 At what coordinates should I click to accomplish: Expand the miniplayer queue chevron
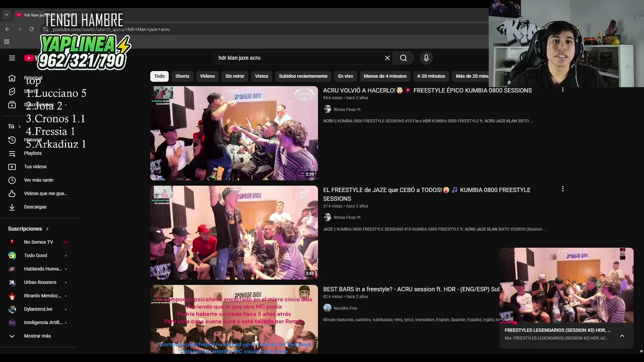click(622, 336)
